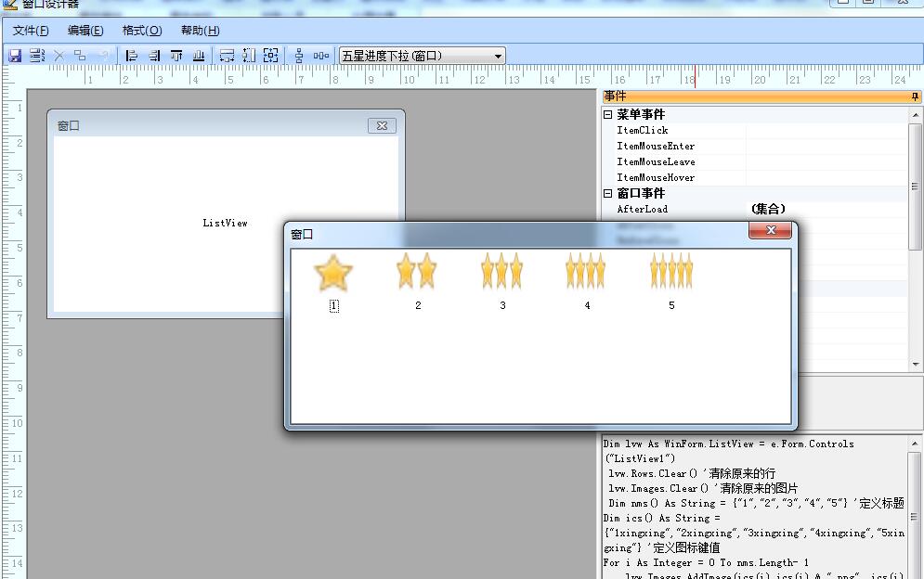Viewport: 924px width, 579px height.
Task: Select the ItemMouseHover event row
Action: coord(755,177)
